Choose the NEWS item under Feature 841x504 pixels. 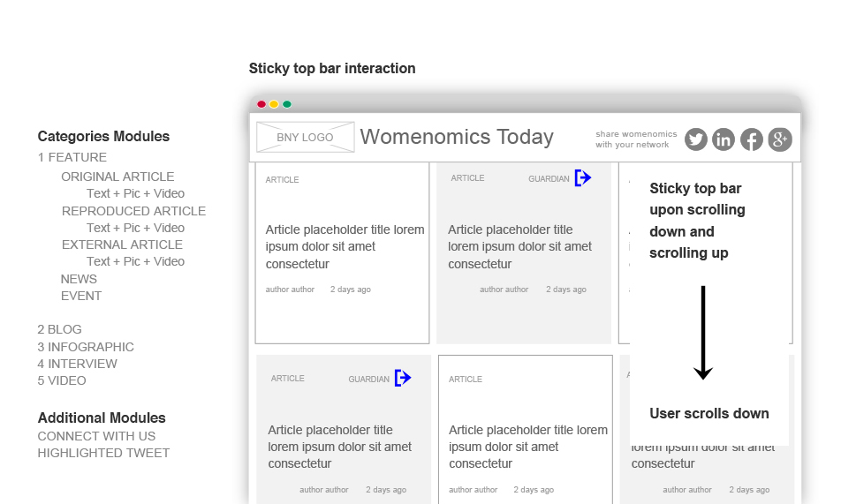(79, 279)
